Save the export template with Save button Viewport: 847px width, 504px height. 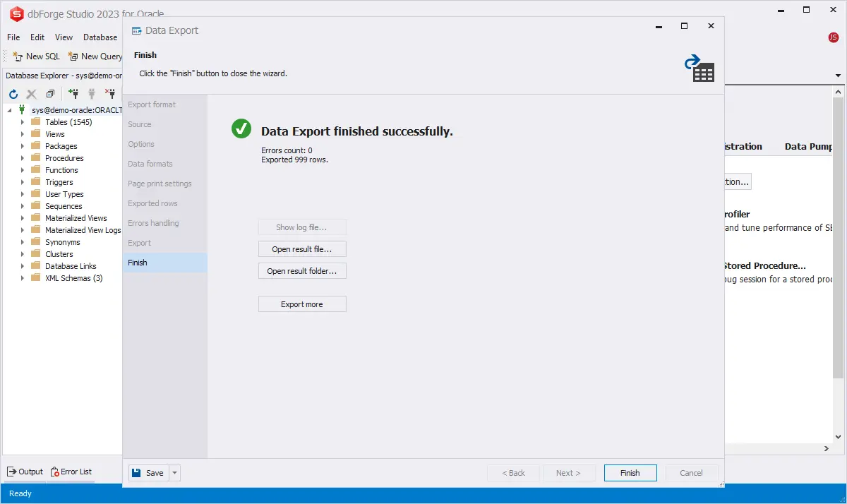click(148, 473)
